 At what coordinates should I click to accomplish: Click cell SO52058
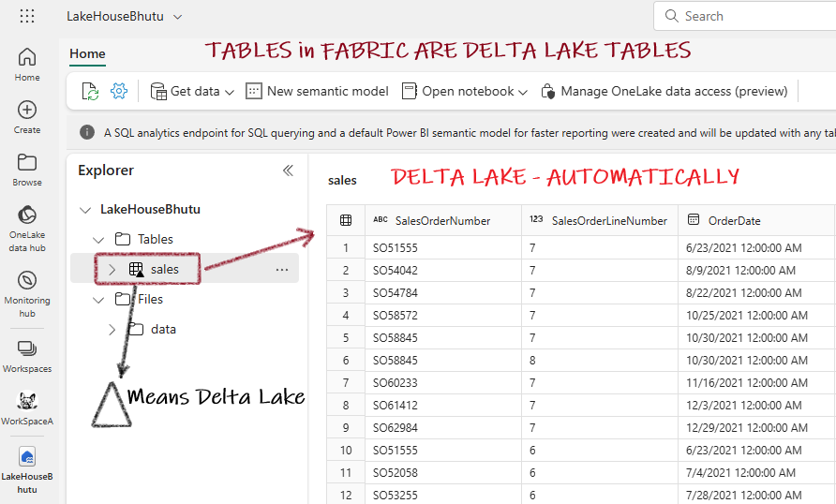coord(443,472)
